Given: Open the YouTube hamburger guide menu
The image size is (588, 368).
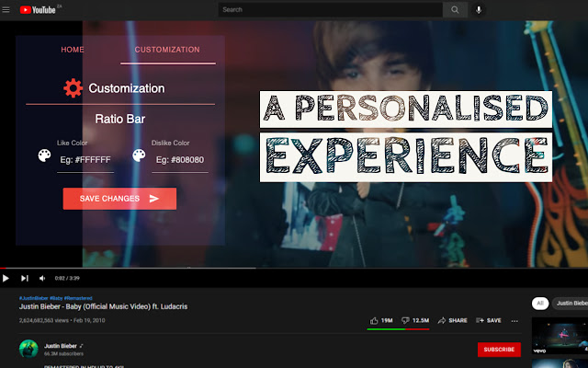Looking at the screenshot, I should [x=6, y=10].
